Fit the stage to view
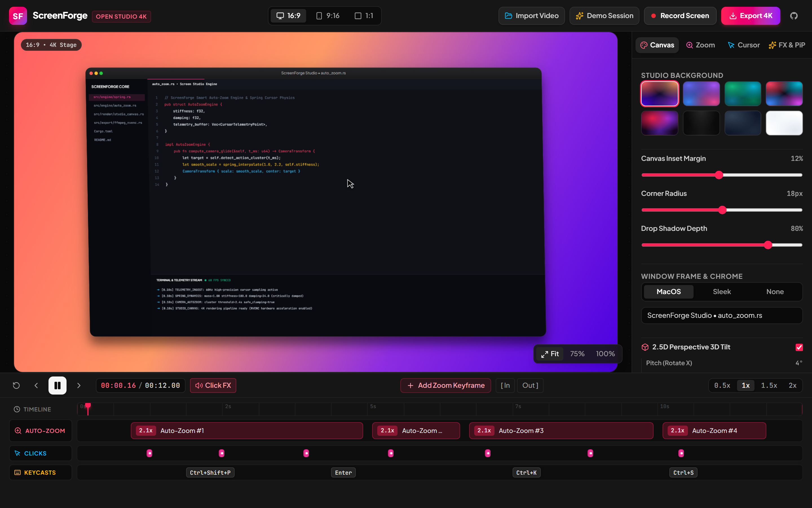Screen dimensions: 812x508 click(550, 354)
